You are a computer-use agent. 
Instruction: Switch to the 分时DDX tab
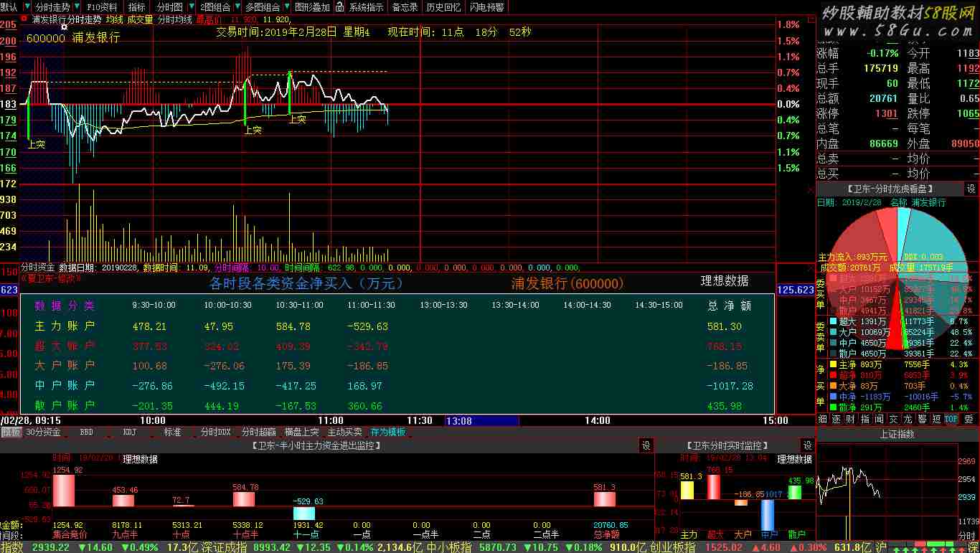coord(215,432)
